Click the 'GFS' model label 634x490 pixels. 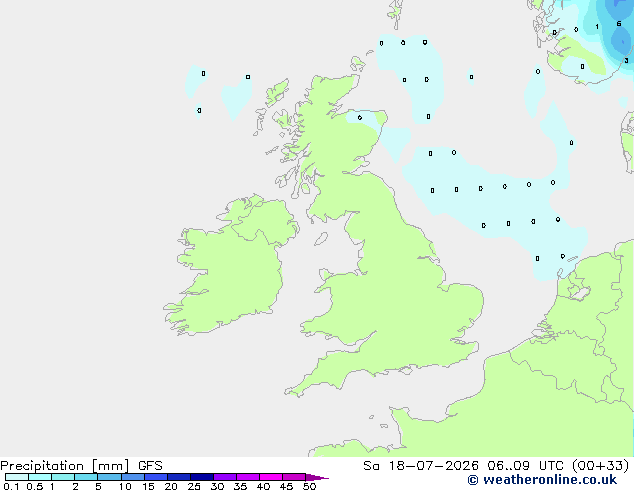pyautogui.click(x=150, y=466)
